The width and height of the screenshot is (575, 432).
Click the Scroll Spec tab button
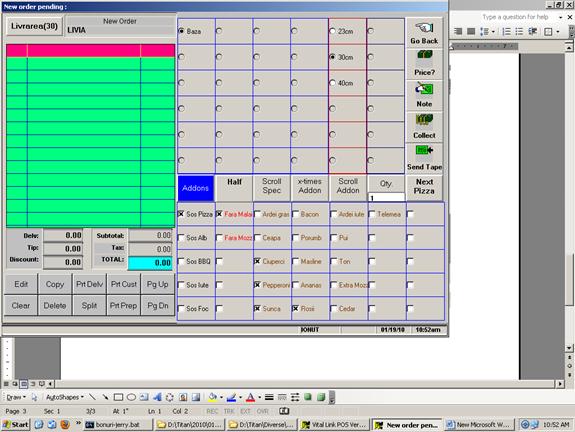pos(272,188)
